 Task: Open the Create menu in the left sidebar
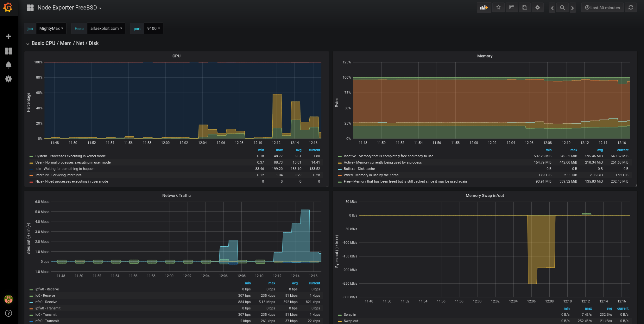9,36
